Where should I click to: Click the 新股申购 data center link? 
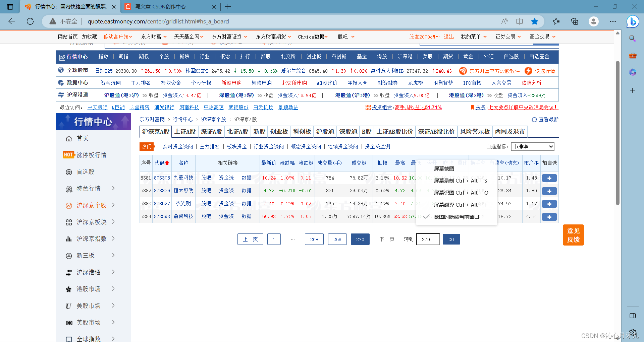pos(231,83)
